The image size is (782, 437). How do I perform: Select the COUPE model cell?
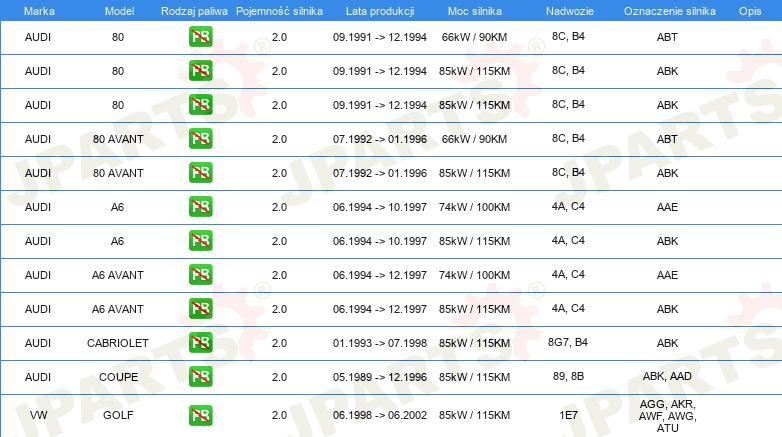point(118,377)
